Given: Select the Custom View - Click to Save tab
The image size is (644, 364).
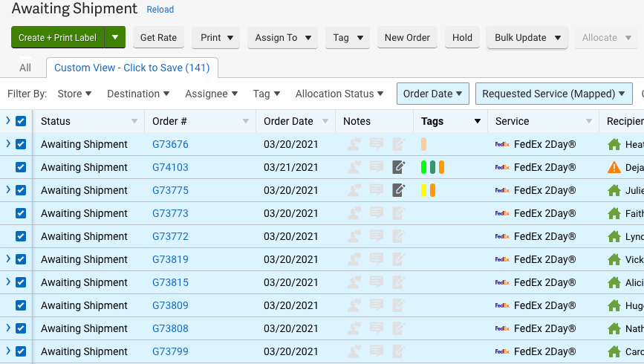Looking at the screenshot, I should [131, 68].
